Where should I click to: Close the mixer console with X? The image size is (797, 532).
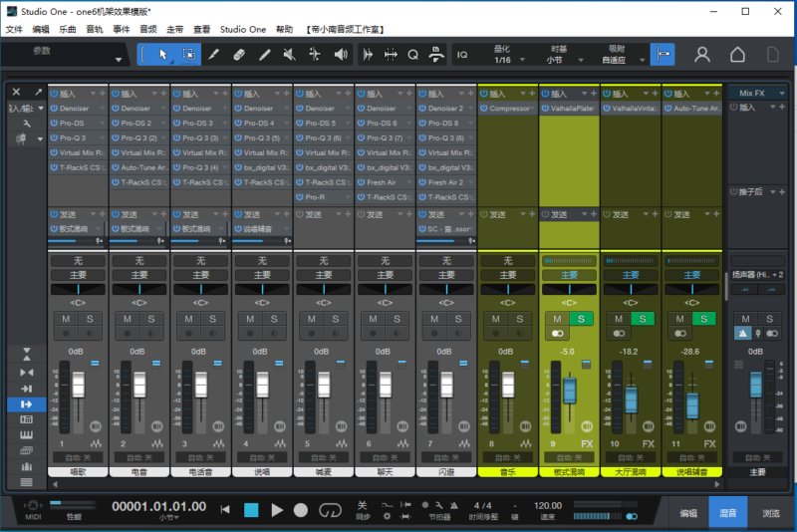tap(16, 92)
